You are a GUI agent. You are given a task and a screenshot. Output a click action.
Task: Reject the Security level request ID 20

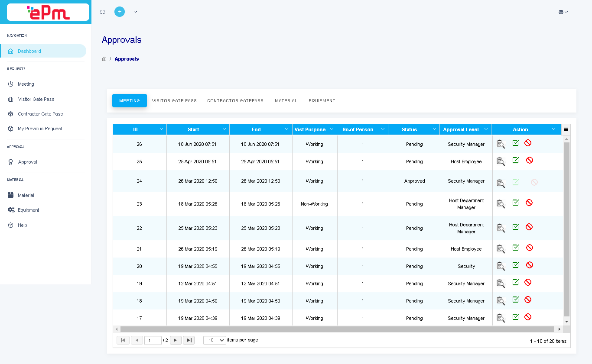click(530, 265)
